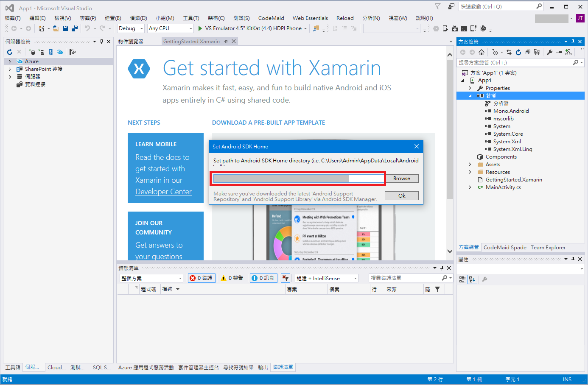Click the Android SDK path input field
588x385 pixels.
298,179
